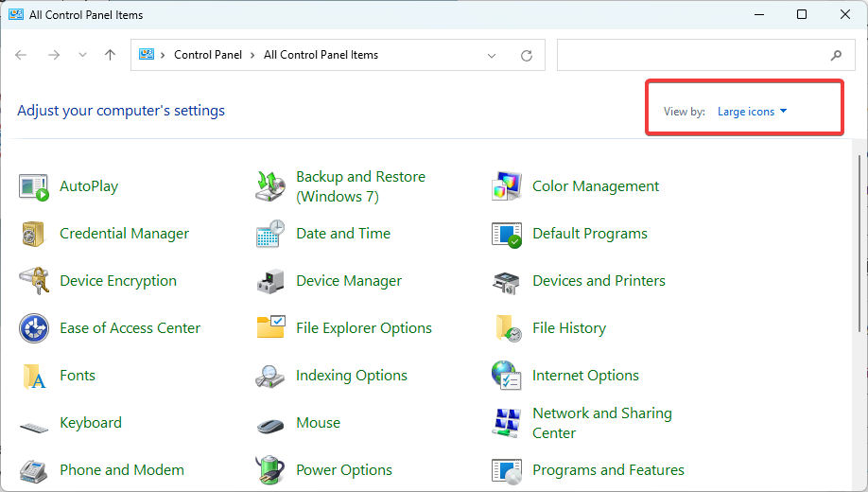Open the Internet Options globe icon
Viewport: 868px width, 492px height.
(507, 376)
